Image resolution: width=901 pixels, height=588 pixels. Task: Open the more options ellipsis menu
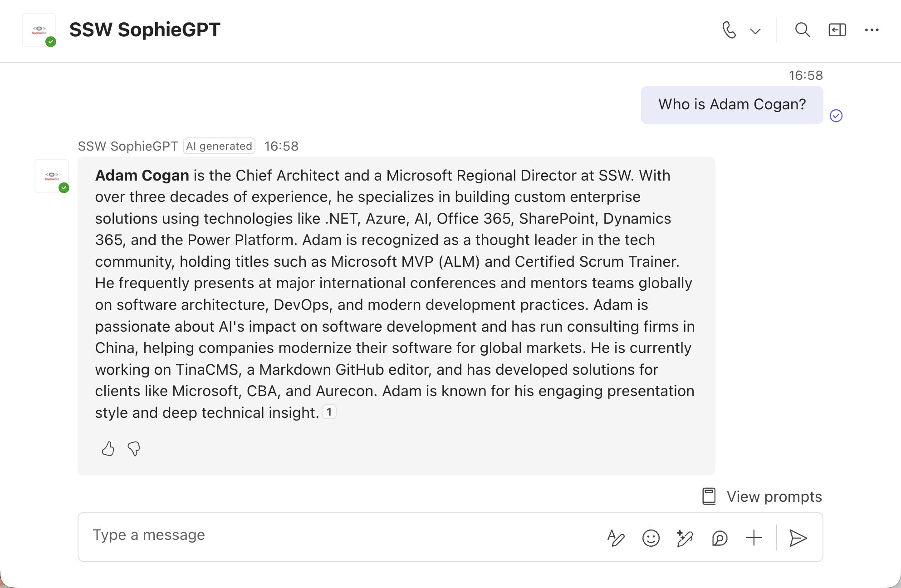[872, 30]
